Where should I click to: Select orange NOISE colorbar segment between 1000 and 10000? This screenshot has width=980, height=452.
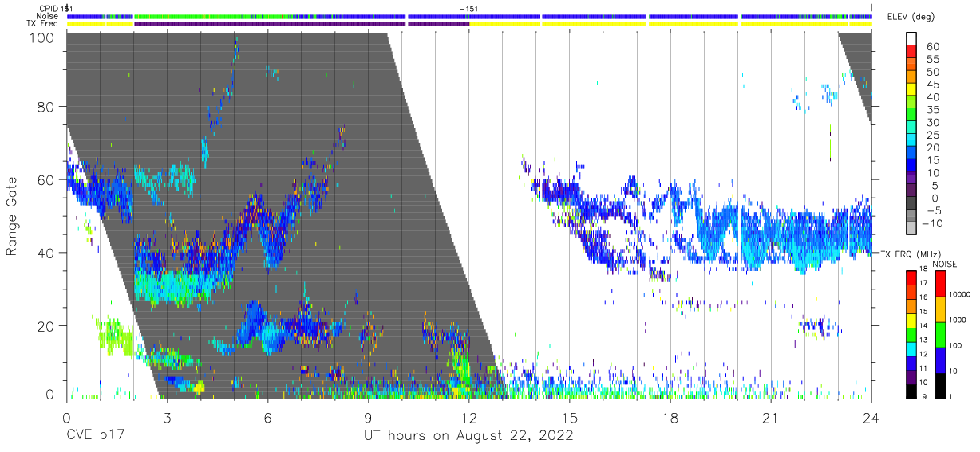939,309
